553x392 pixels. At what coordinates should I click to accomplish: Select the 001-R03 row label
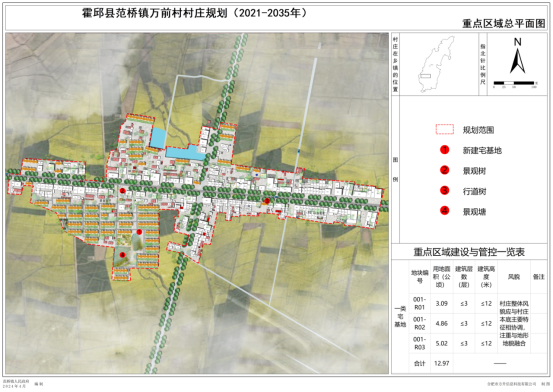[x=419, y=343]
